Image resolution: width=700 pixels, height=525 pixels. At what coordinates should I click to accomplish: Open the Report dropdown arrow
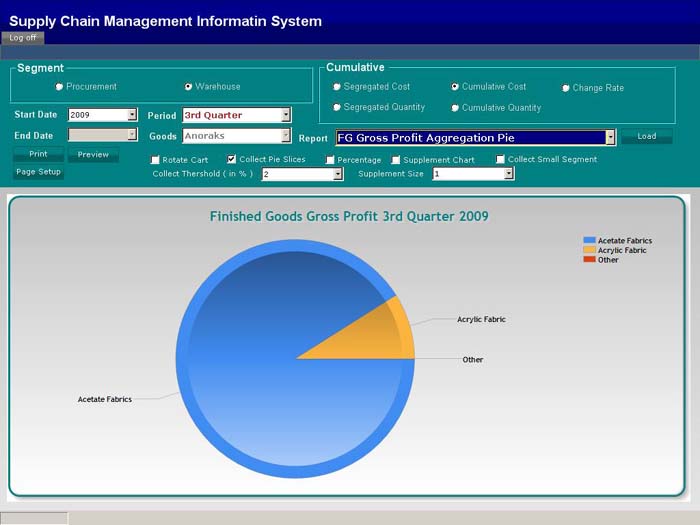610,138
